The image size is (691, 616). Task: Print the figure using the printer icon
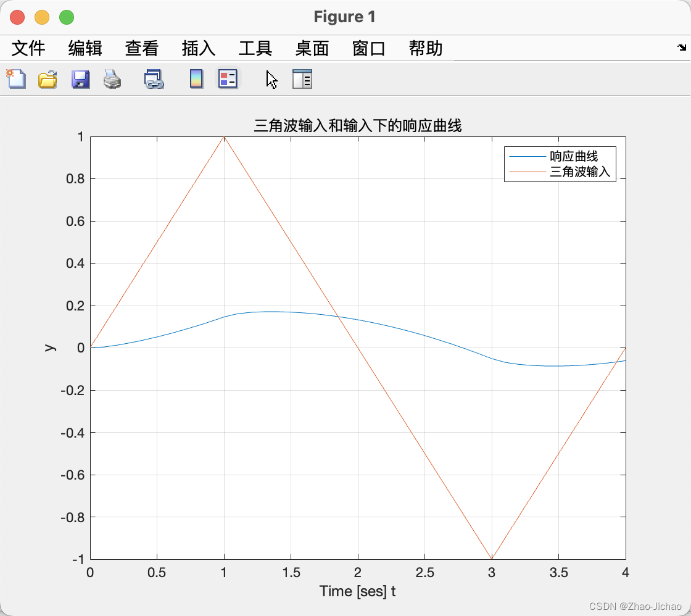tap(112, 79)
